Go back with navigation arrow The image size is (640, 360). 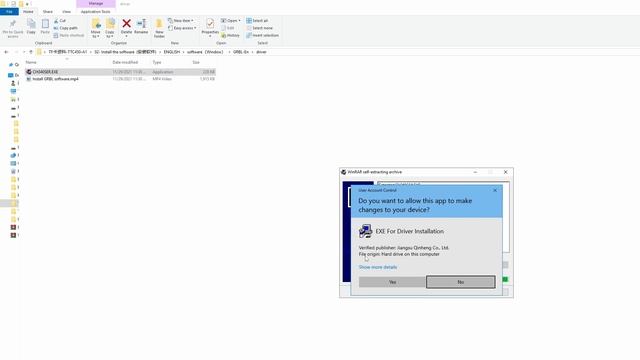coord(6,52)
